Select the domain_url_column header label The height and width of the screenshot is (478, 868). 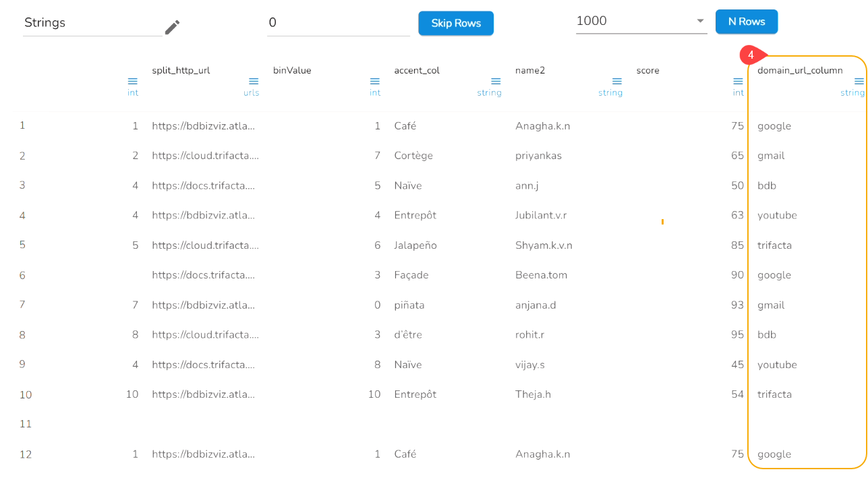[800, 70]
